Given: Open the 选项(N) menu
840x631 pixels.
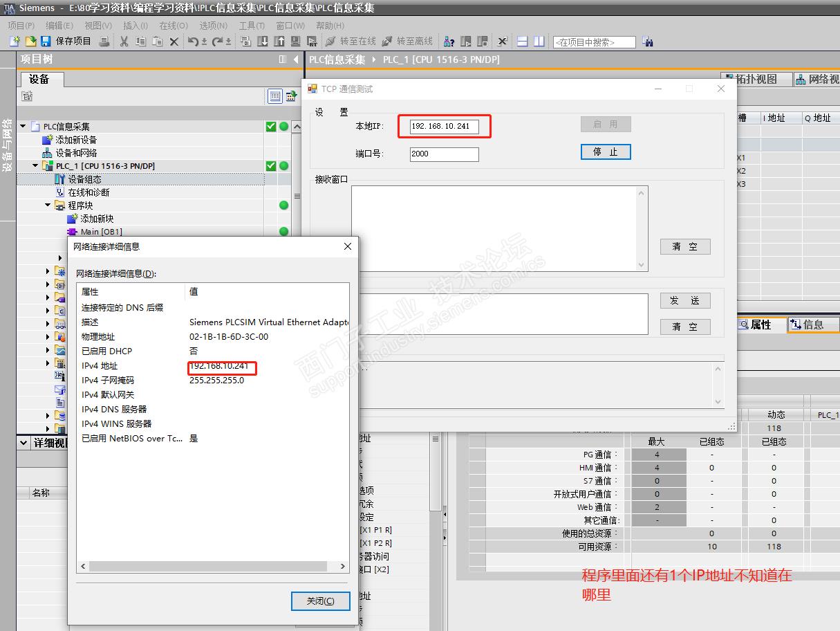Looking at the screenshot, I should click(214, 26).
